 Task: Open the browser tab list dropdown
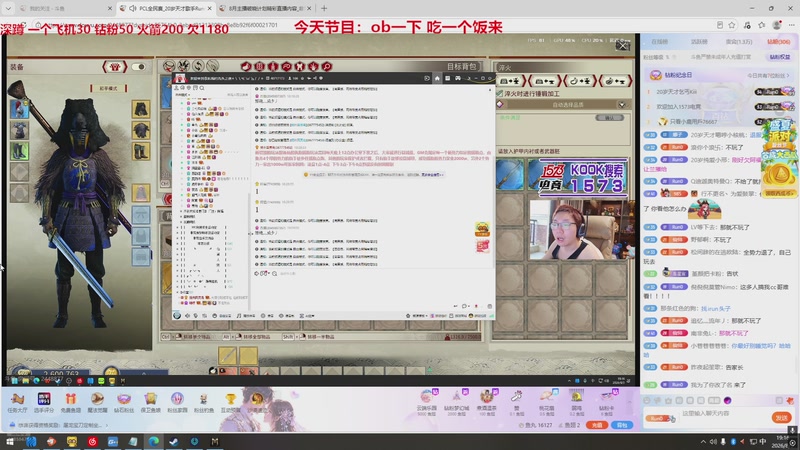[x=8, y=9]
